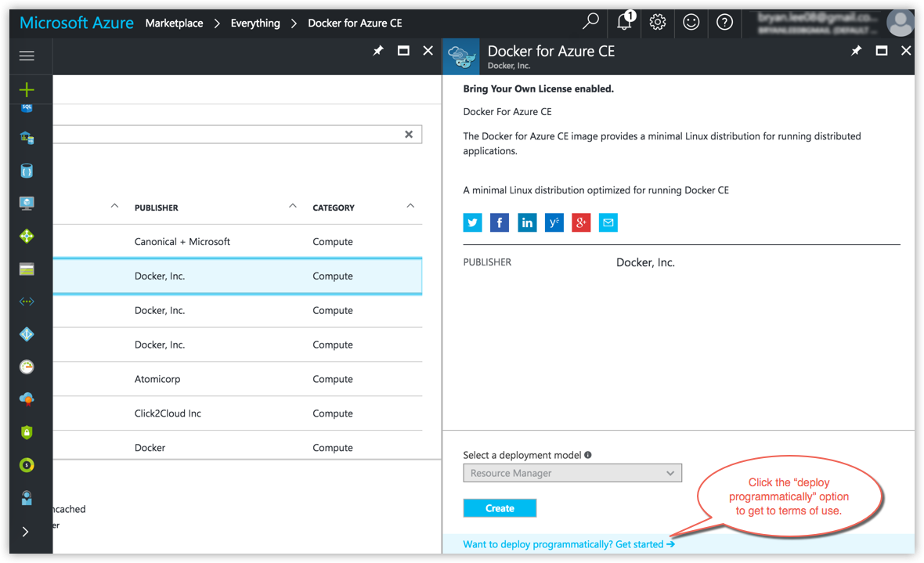This screenshot has height=563, width=924.
Task: Open the notifications bell icon
Action: point(624,22)
